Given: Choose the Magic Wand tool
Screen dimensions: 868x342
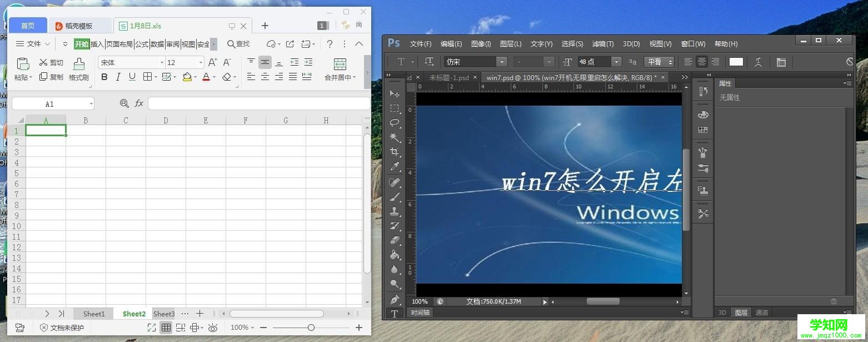Looking at the screenshot, I should coord(395,137).
